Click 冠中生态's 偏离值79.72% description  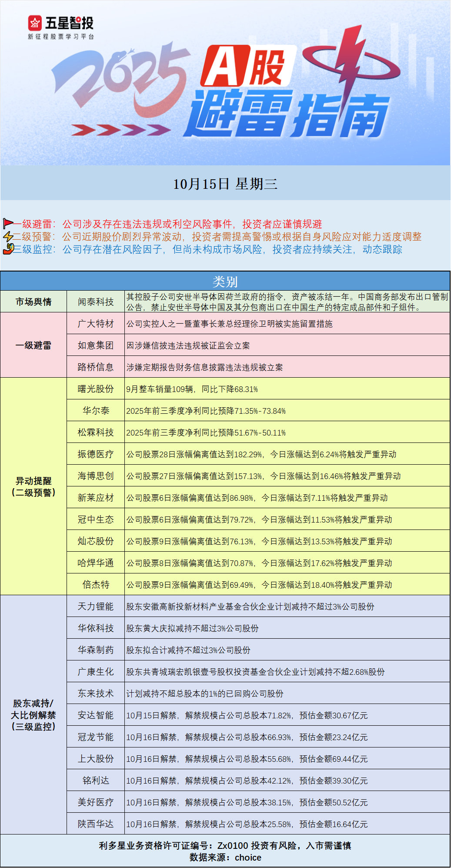point(259,520)
